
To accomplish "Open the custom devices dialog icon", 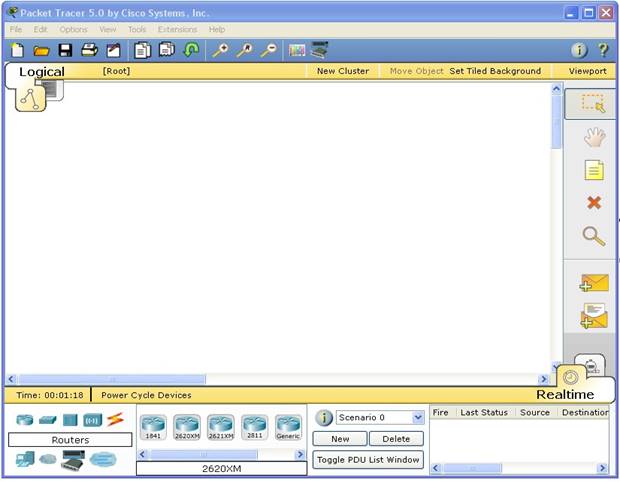I will click(x=319, y=50).
